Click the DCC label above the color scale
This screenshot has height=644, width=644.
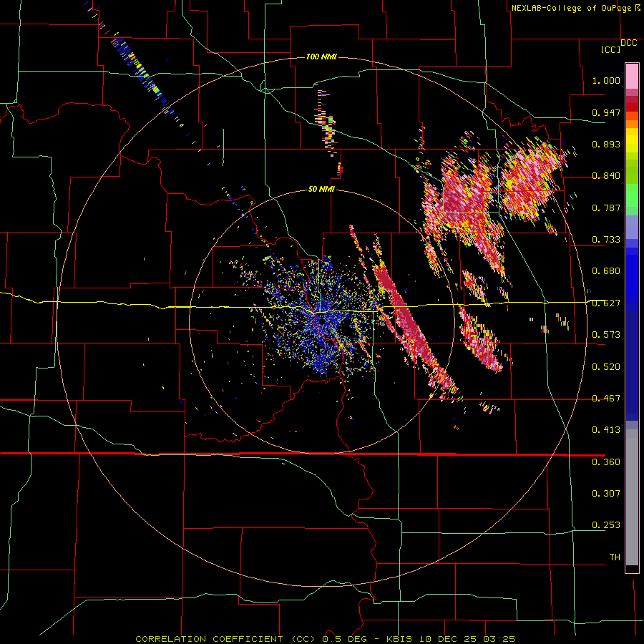point(628,43)
